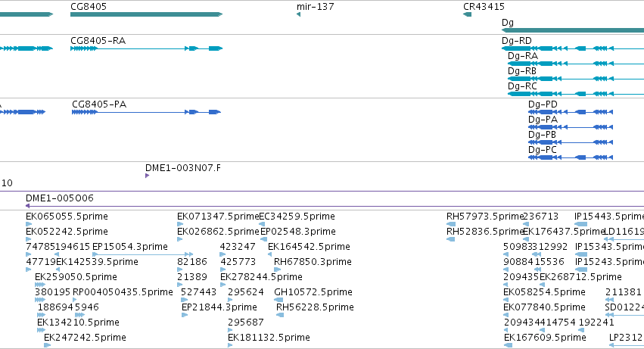Click the EC34259.5prime EST label
This screenshot has width=644, height=349.
(x=297, y=217)
